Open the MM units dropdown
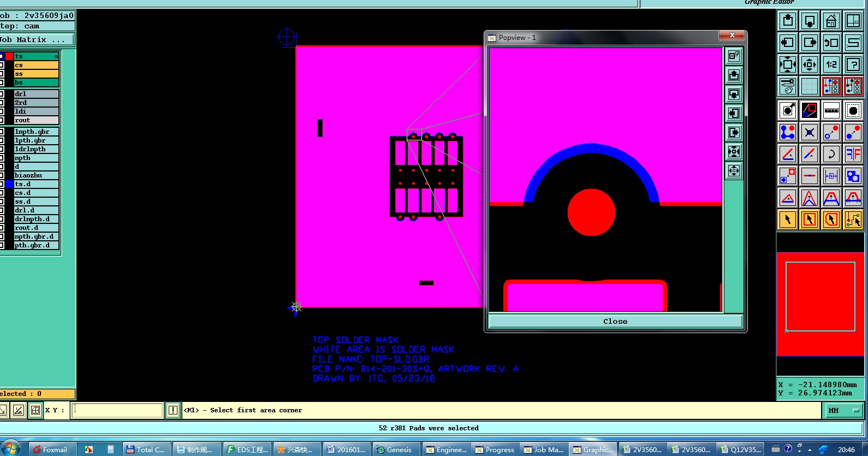The height and width of the screenshot is (456, 868). [843, 410]
